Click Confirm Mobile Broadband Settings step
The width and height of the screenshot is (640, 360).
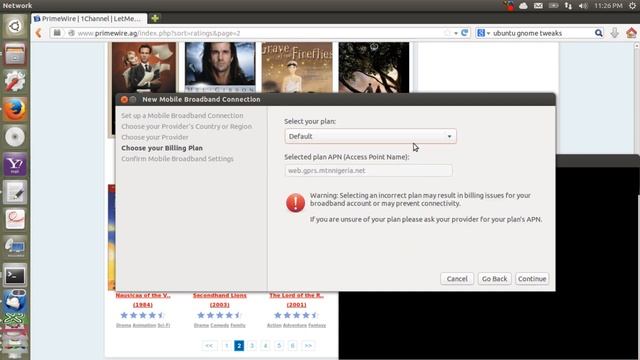177,159
